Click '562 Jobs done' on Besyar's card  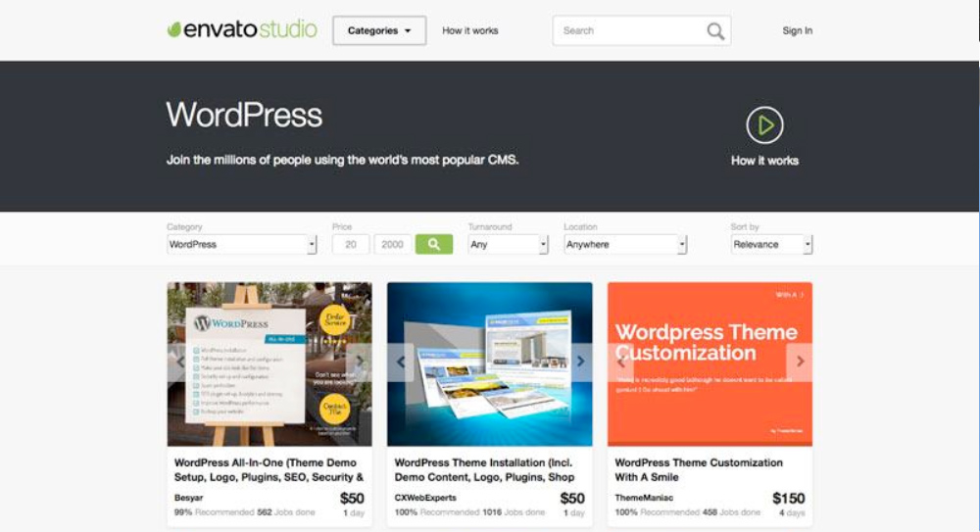coord(286,512)
